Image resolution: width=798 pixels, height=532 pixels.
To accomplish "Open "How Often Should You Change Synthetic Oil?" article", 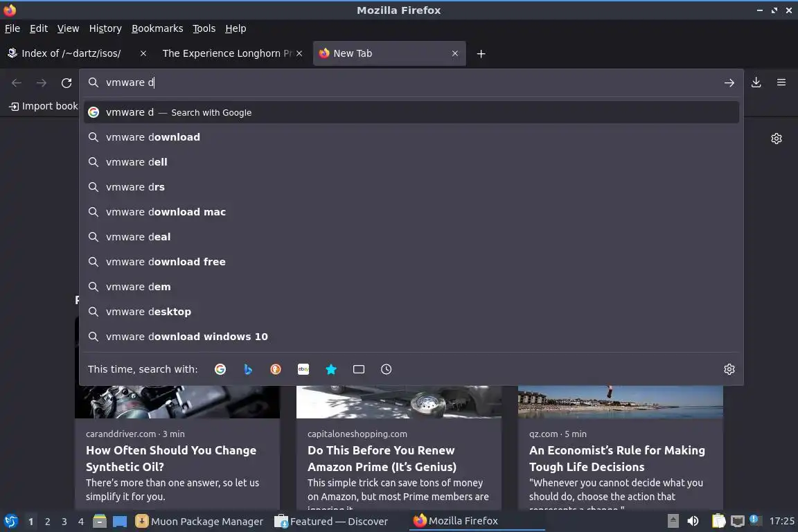I will pos(171,459).
